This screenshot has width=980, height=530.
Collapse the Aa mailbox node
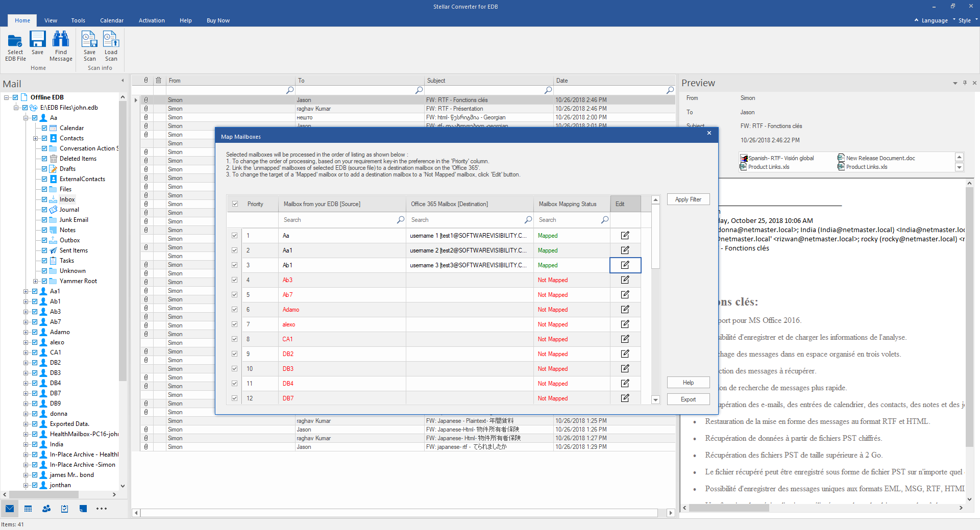26,118
